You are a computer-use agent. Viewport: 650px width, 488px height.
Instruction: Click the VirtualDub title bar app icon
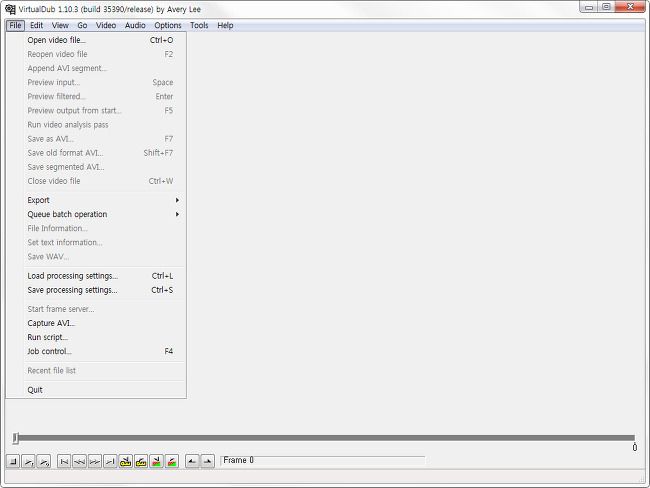[10, 9]
